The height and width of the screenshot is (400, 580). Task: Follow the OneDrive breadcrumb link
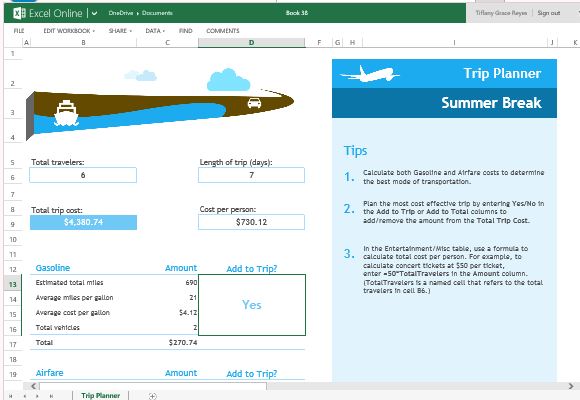click(121, 13)
